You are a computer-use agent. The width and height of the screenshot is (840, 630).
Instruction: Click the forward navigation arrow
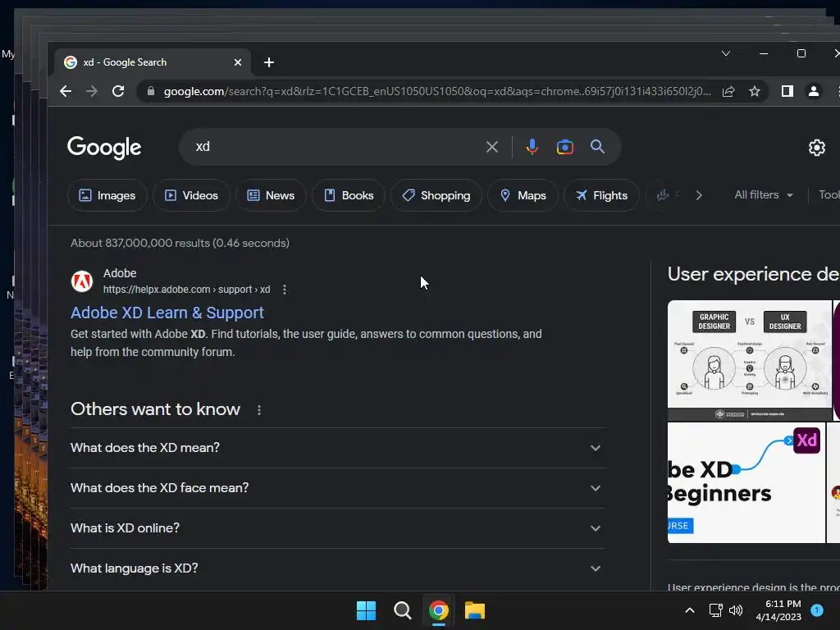[92, 91]
